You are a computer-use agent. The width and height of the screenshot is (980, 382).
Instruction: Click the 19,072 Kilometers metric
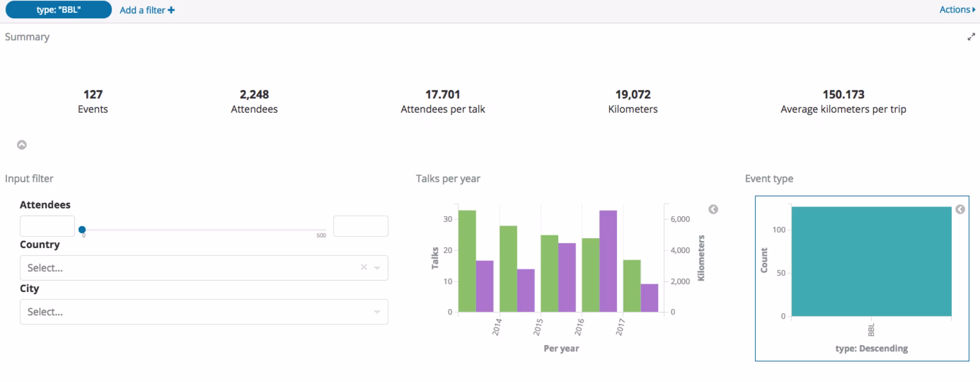tap(633, 95)
